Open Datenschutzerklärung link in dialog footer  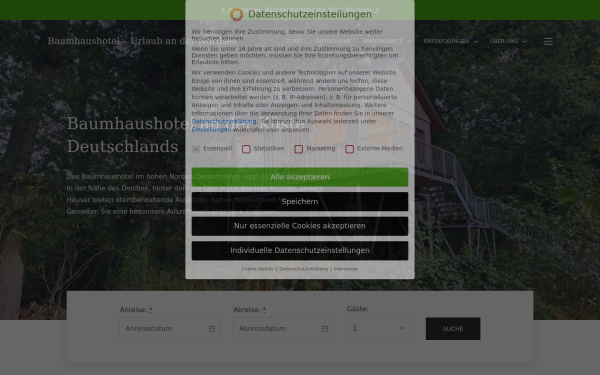tap(303, 269)
